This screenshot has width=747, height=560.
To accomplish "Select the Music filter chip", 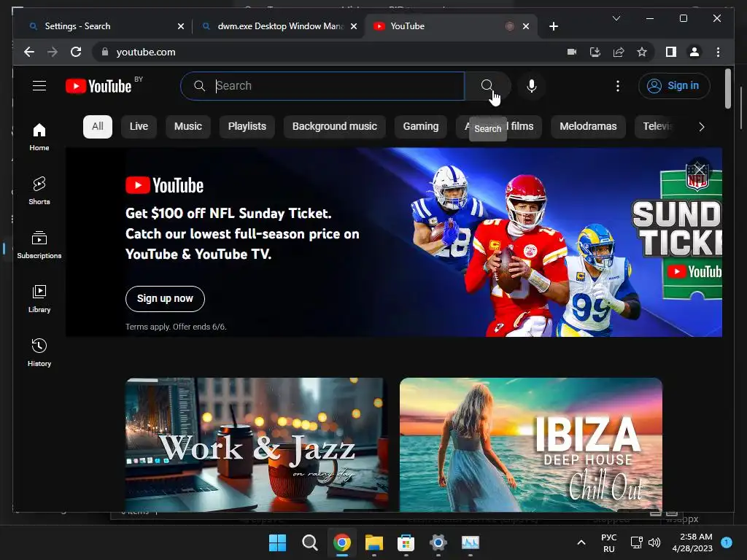I will tap(188, 127).
